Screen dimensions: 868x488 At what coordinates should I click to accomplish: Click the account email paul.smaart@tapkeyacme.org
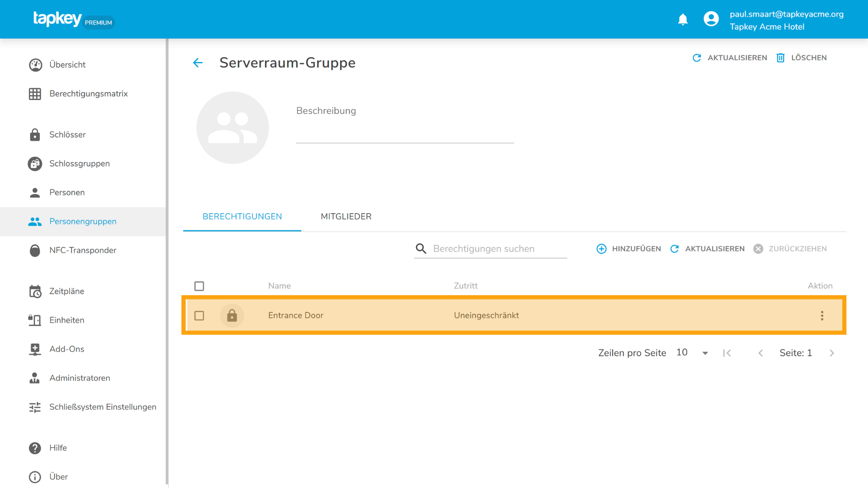click(x=786, y=14)
